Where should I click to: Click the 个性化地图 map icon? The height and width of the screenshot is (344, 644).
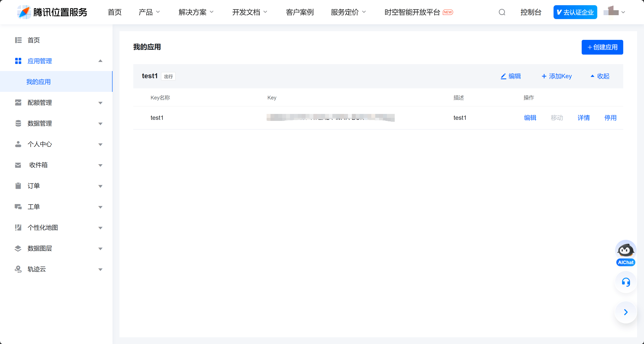(18, 227)
